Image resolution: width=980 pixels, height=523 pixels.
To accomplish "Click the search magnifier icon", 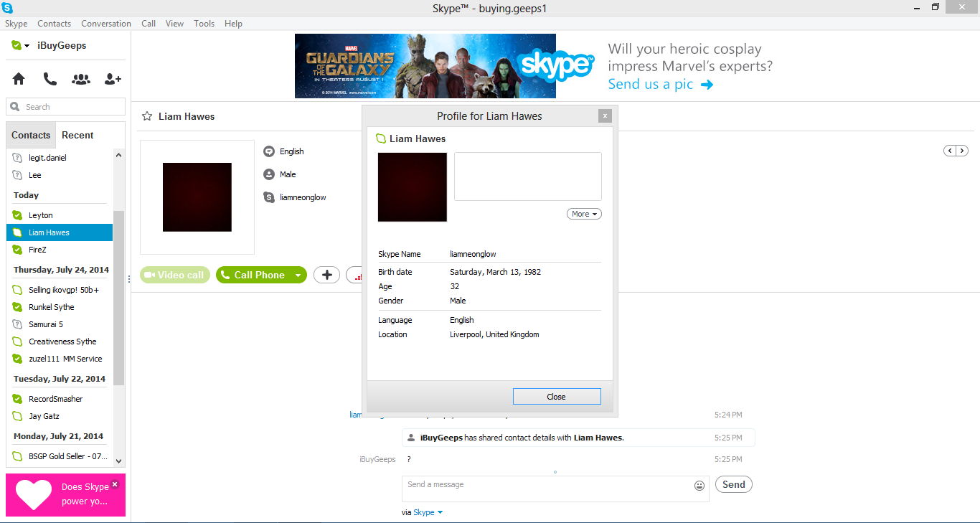I will 15,107.
